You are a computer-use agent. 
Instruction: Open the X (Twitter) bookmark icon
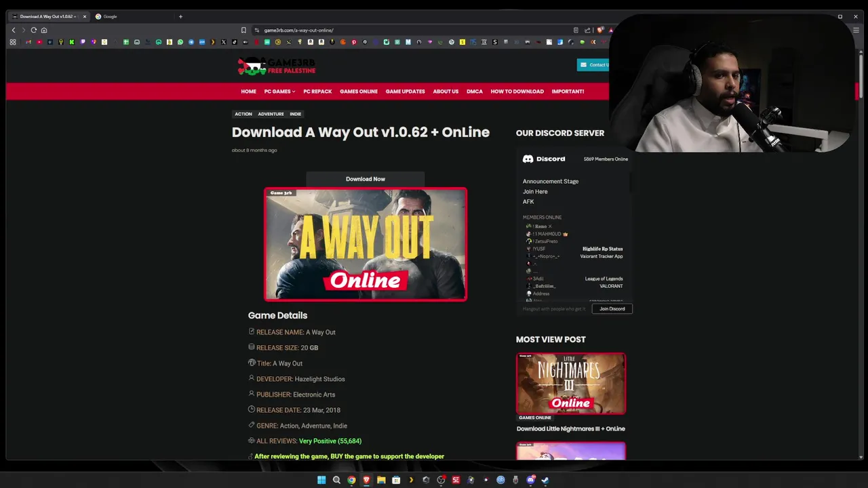click(224, 42)
